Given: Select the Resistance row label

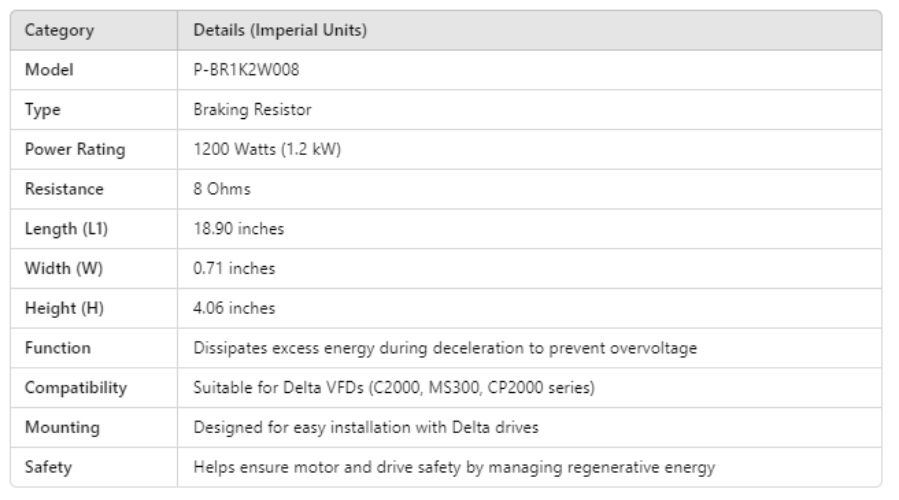Looking at the screenshot, I should coord(64,189).
